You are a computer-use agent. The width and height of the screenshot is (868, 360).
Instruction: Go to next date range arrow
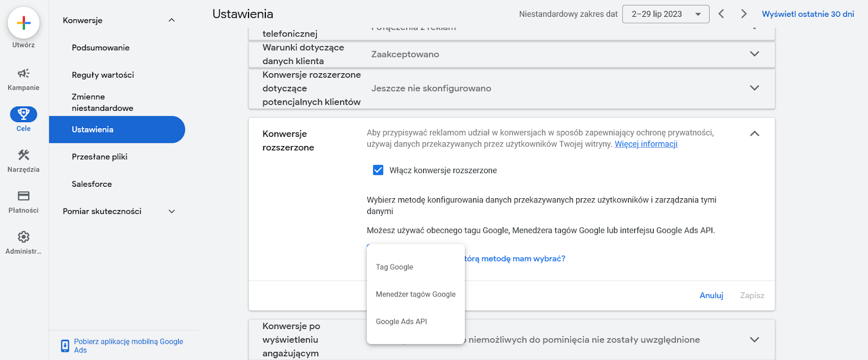coord(744,14)
